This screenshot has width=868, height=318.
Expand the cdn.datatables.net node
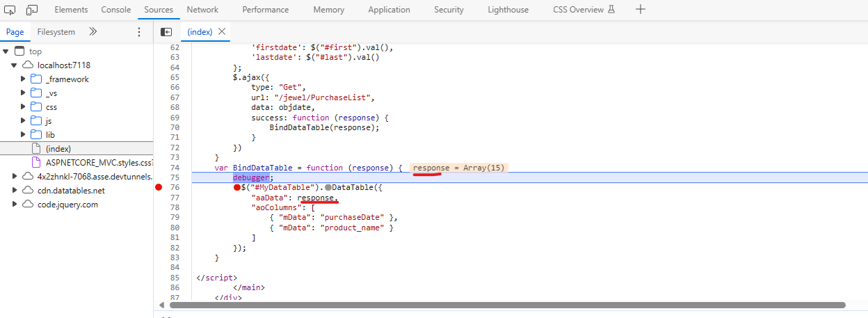[15, 191]
